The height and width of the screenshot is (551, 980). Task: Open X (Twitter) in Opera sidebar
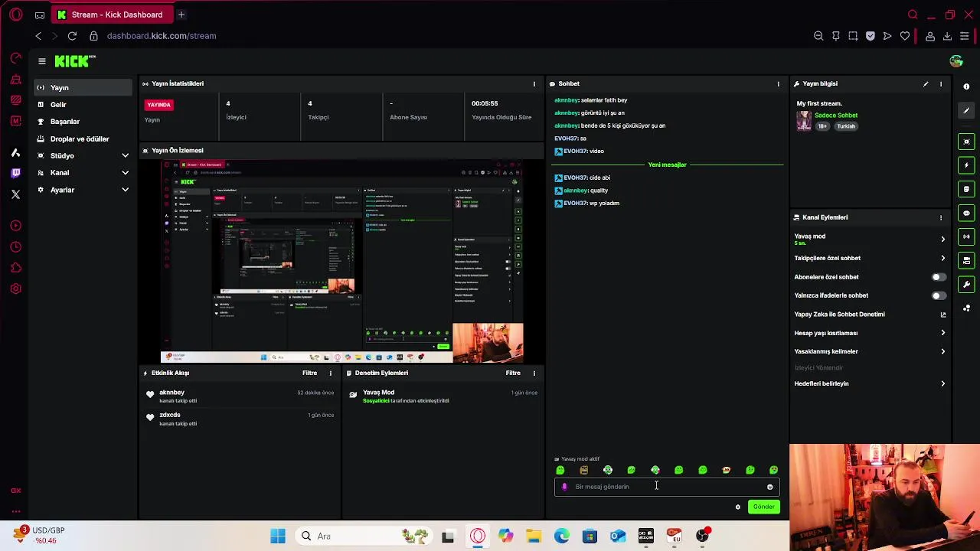15,194
